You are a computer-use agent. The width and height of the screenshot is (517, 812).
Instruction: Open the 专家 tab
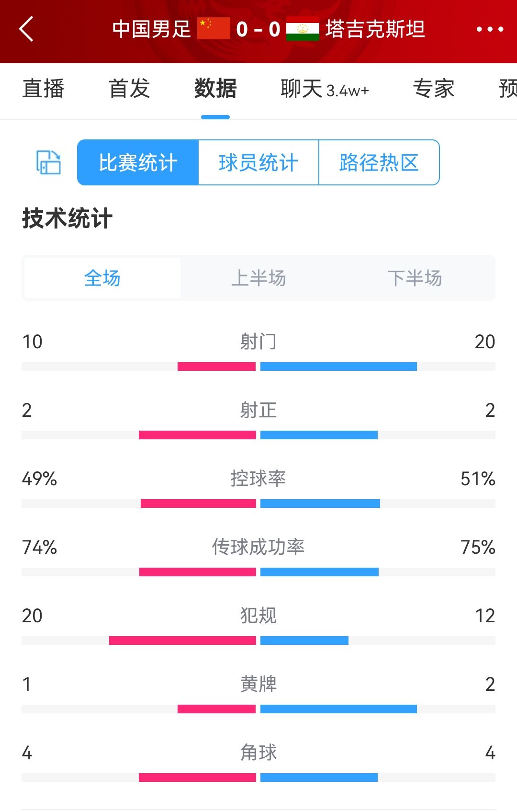433,89
